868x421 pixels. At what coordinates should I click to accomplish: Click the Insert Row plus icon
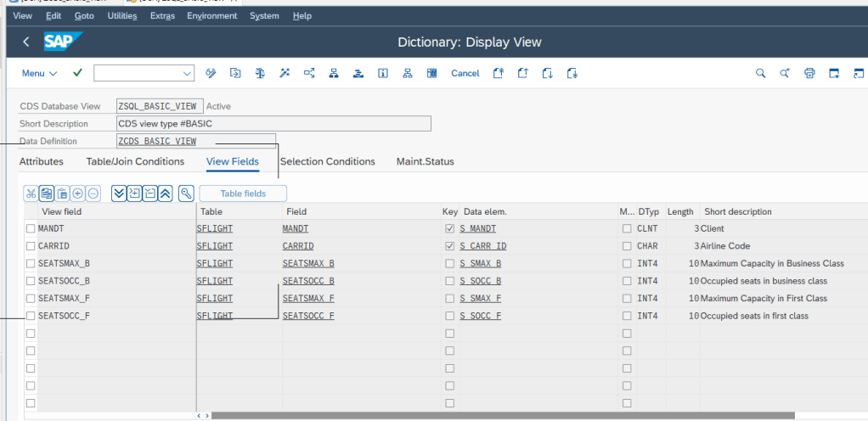(x=77, y=194)
